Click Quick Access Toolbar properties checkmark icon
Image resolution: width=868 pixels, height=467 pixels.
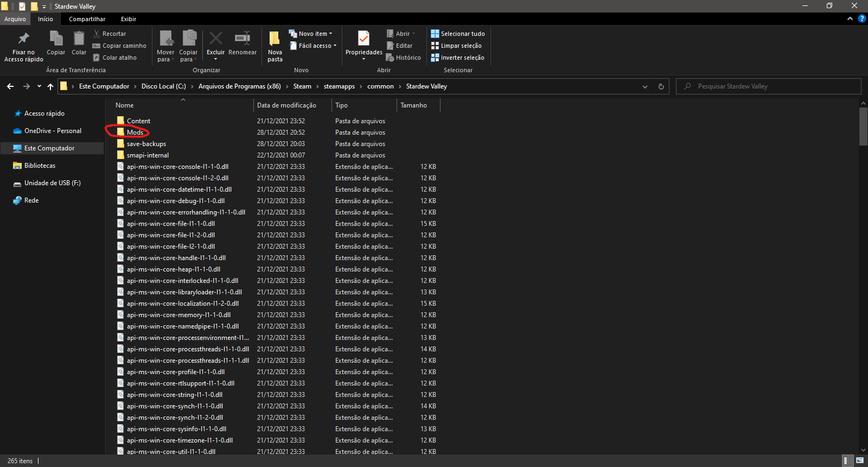point(22,7)
